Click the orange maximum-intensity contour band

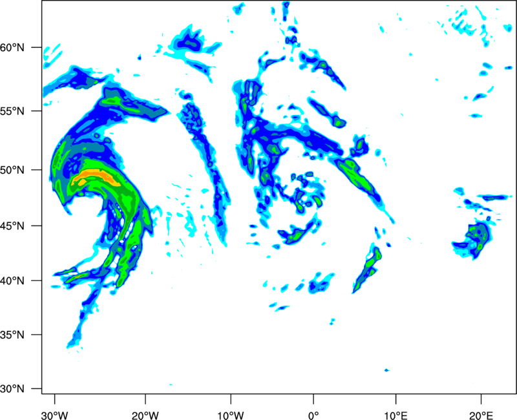pos(96,176)
